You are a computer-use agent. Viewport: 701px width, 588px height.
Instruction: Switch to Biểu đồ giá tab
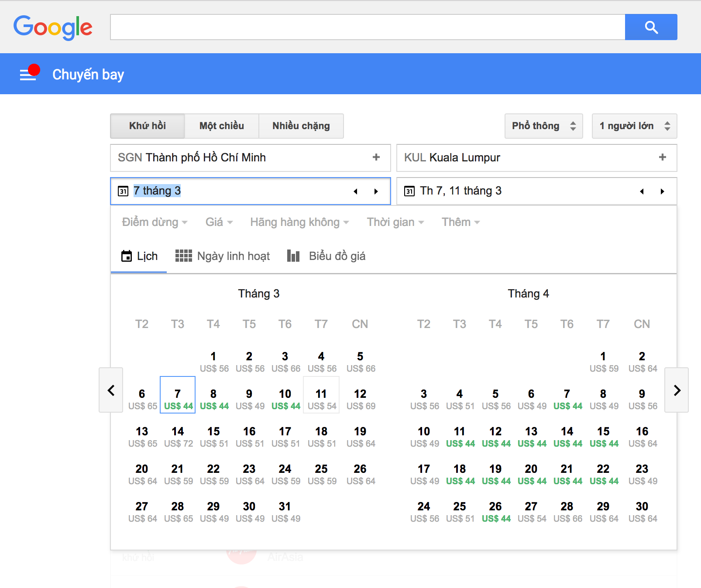[x=326, y=256]
